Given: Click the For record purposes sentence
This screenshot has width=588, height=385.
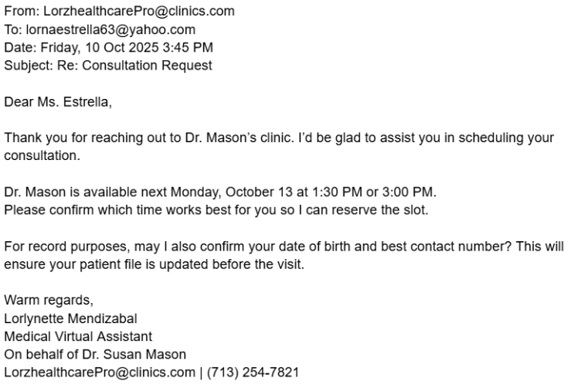Looking at the screenshot, I should coord(284,246).
